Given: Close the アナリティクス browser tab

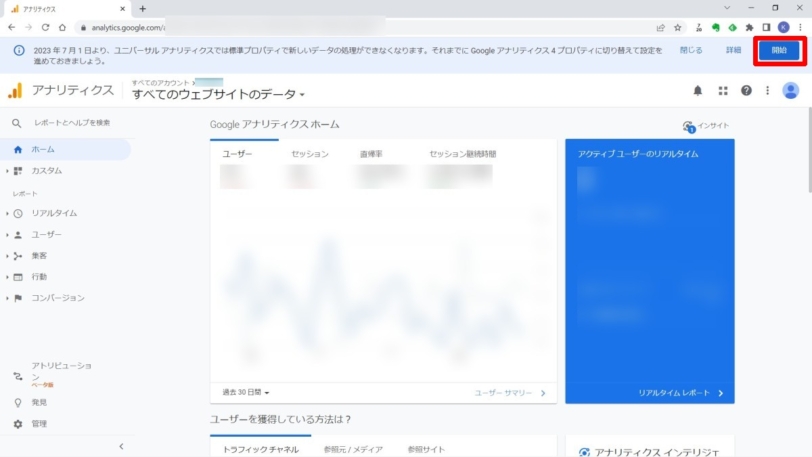Looking at the screenshot, I should (122, 9).
